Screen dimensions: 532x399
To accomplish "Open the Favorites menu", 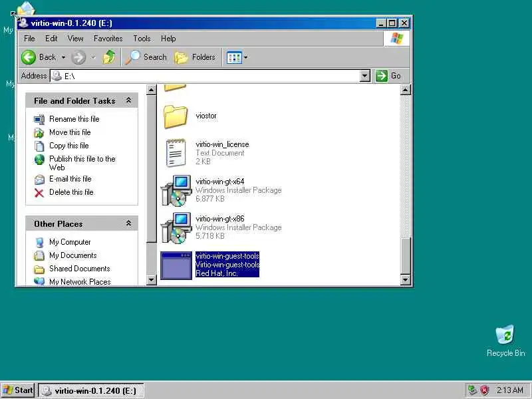I will pyautogui.click(x=108, y=39).
